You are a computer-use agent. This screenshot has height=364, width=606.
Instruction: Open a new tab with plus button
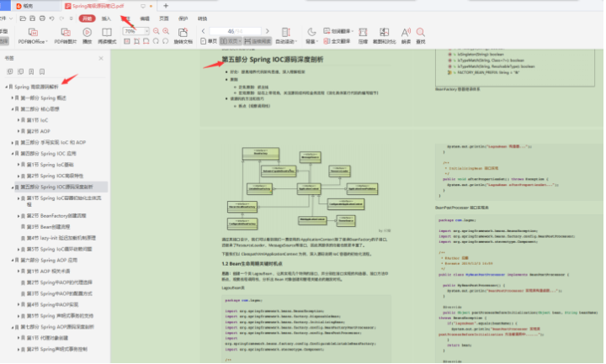coord(166,6)
